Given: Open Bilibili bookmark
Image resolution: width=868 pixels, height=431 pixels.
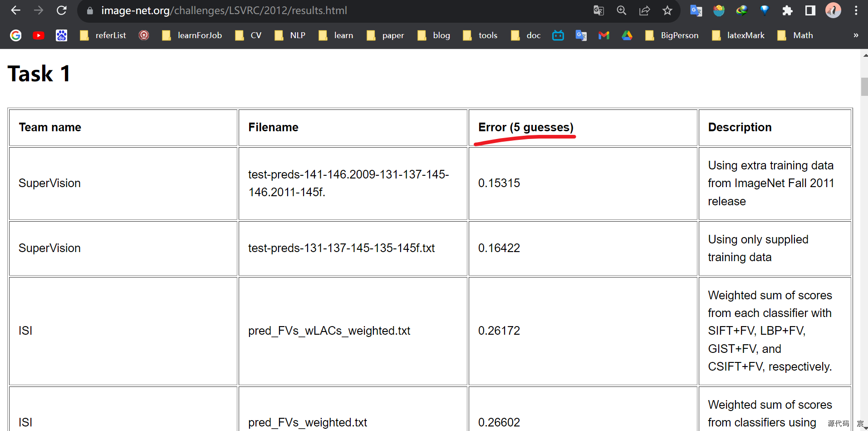Looking at the screenshot, I should [558, 35].
